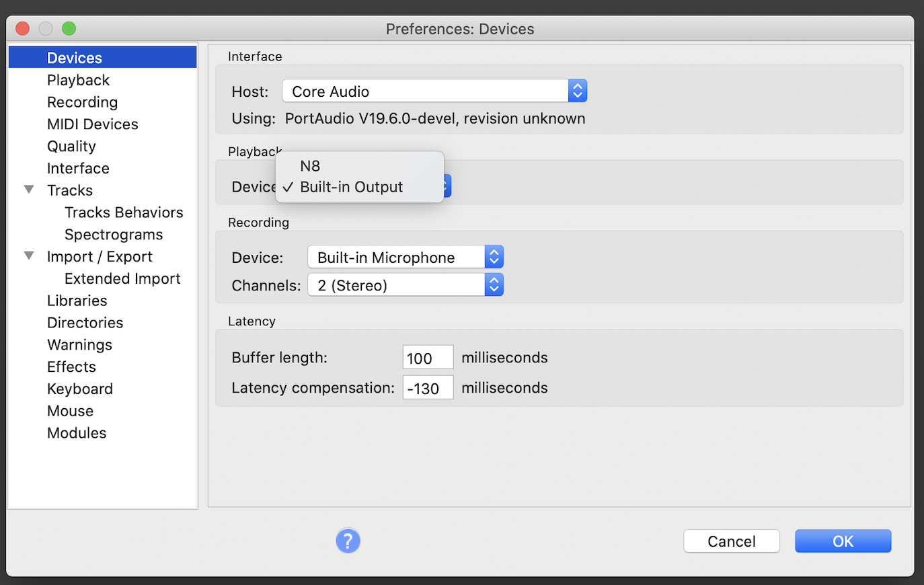The height and width of the screenshot is (585, 924).
Task: Open the Keyboard preferences category
Action: tap(80, 389)
